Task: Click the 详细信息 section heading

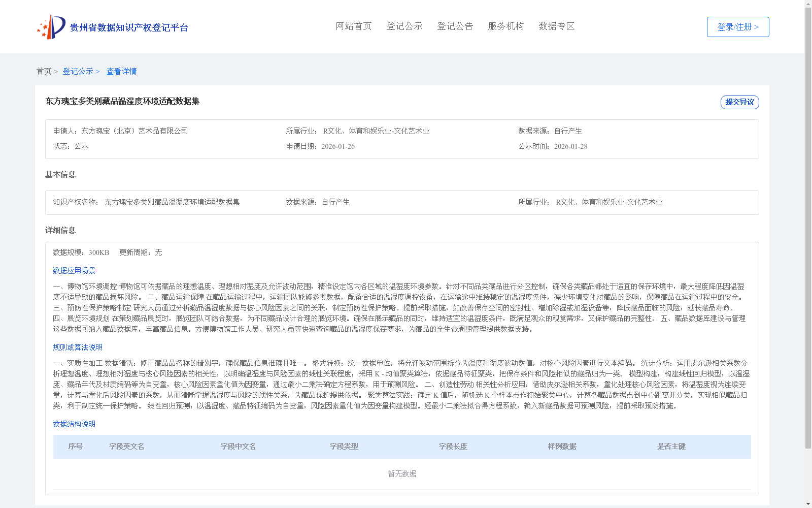Action: click(x=60, y=230)
